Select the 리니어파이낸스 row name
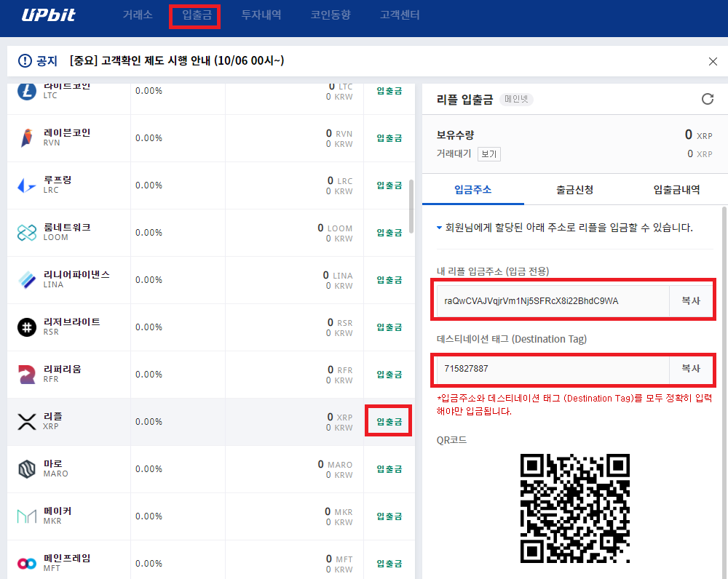 click(x=76, y=275)
